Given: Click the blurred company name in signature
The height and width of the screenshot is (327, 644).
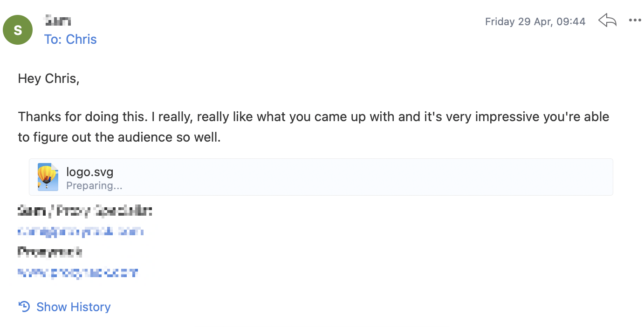Looking at the screenshot, I should [x=50, y=252].
